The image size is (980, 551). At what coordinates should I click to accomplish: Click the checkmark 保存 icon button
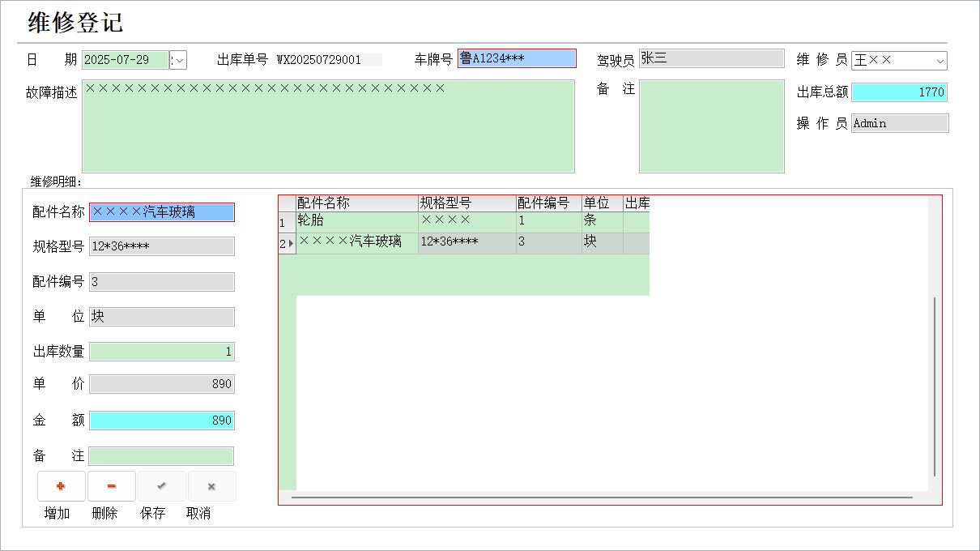click(162, 486)
